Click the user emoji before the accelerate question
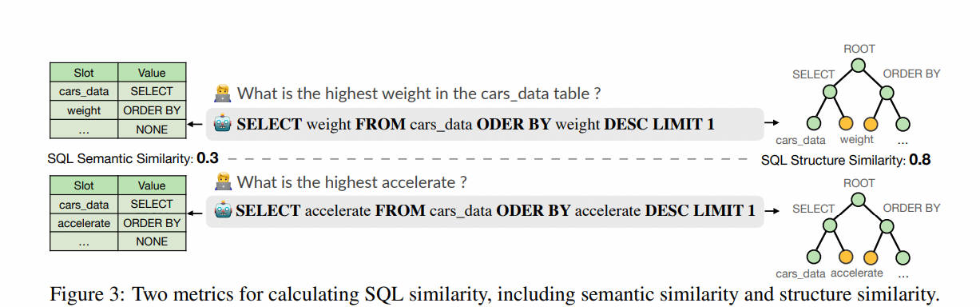 223,182
